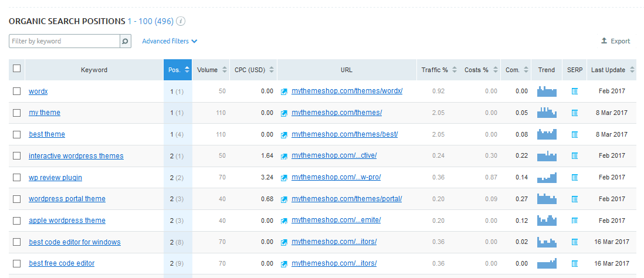Click the trend chart for best free code editor
Screen dimensions: 644x278
click(547, 263)
